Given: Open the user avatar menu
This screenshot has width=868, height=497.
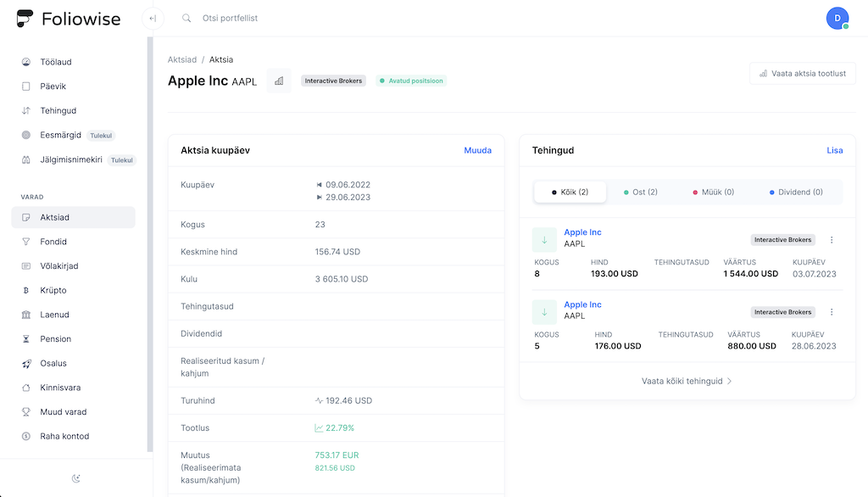Looking at the screenshot, I should point(837,18).
